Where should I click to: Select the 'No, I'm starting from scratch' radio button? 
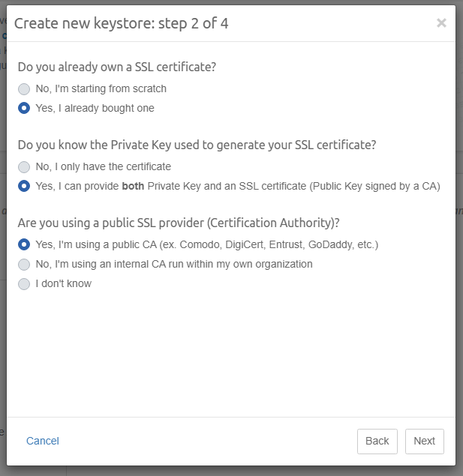point(24,88)
